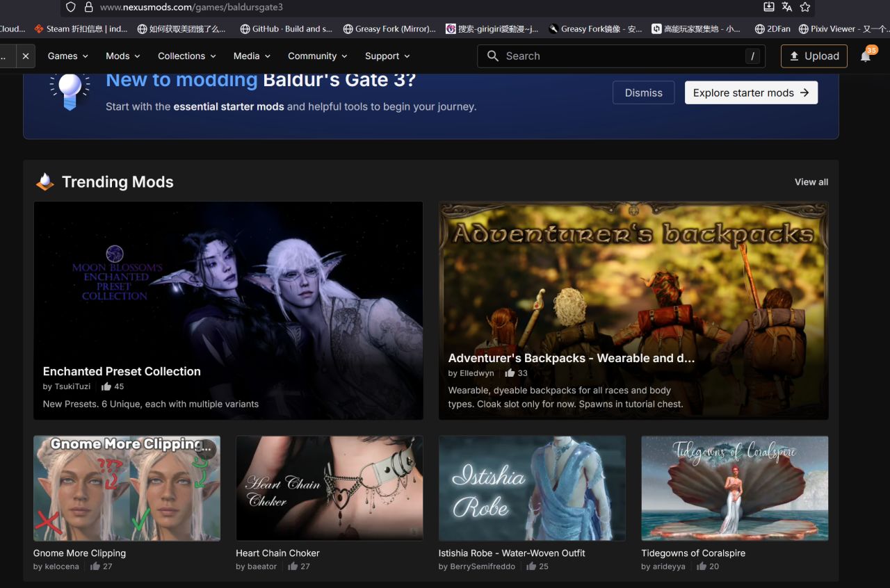Click the 'New to modding Baldur's Gate 3?' heading
The width and height of the screenshot is (890, 588).
click(261, 80)
